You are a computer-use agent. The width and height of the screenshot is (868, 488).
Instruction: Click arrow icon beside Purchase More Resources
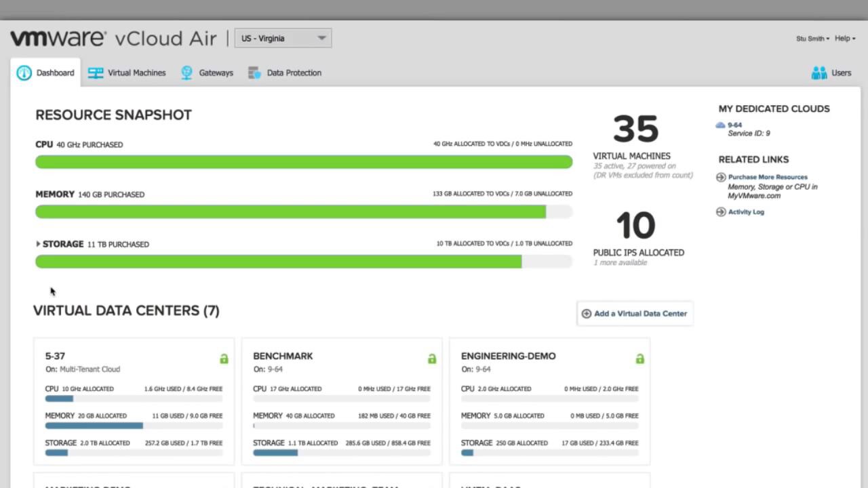[721, 177]
